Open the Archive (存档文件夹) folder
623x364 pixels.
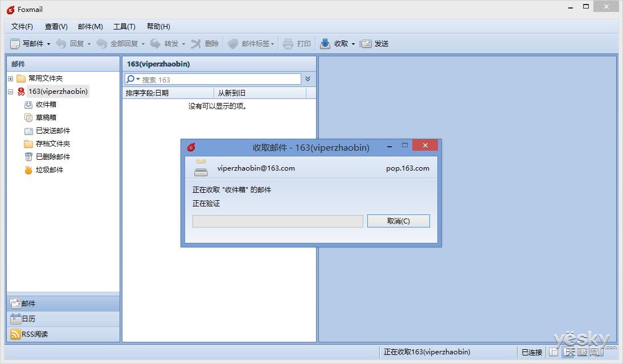click(53, 144)
